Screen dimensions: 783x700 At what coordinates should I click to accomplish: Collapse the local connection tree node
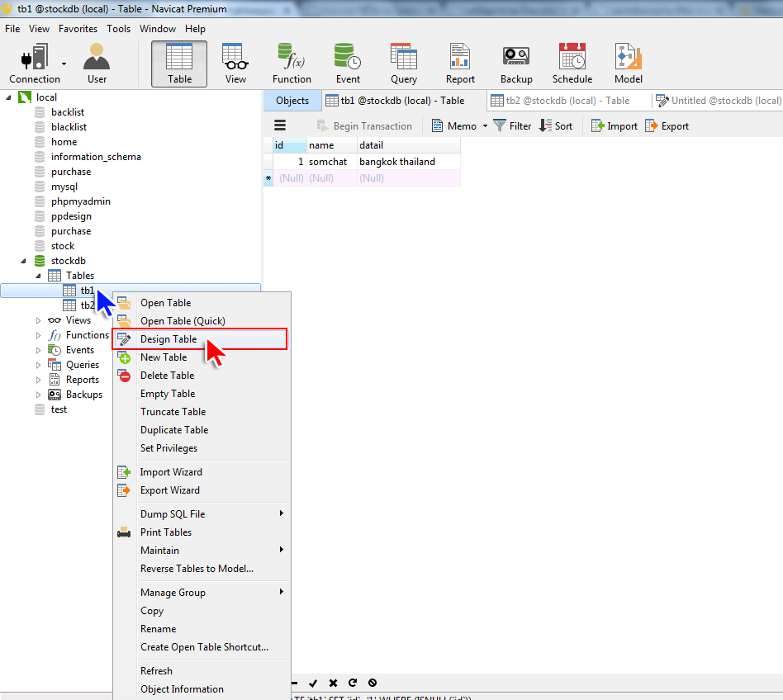8,97
